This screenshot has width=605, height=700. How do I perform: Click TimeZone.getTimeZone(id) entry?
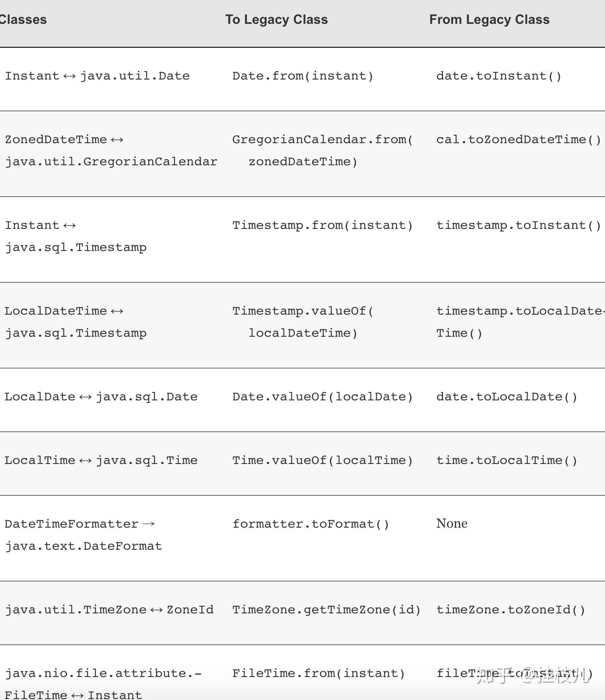click(x=327, y=610)
